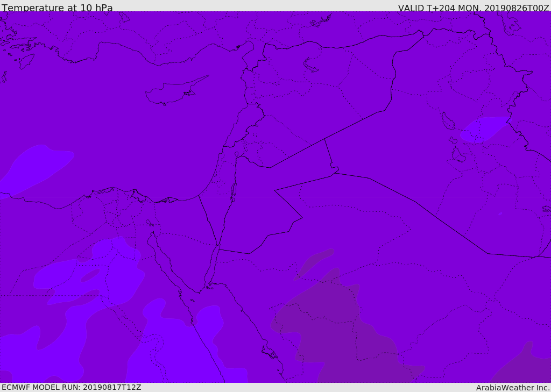Click the 'Temperature at 10 hPa' title text
The width and height of the screenshot is (551, 392).
tap(57, 8)
